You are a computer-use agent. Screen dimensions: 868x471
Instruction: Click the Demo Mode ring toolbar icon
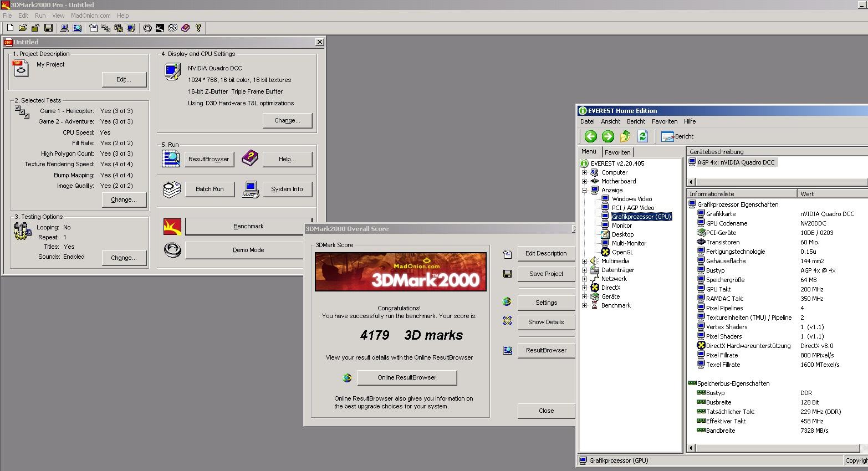[147, 28]
